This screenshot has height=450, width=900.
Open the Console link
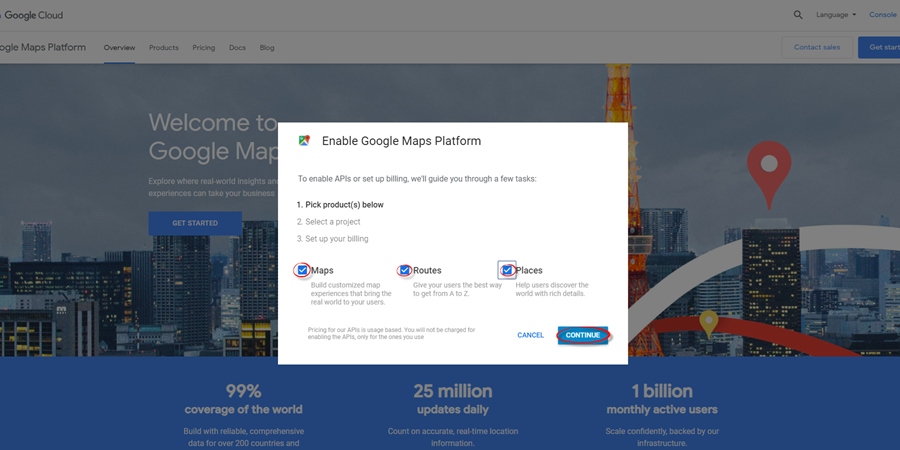(x=883, y=15)
